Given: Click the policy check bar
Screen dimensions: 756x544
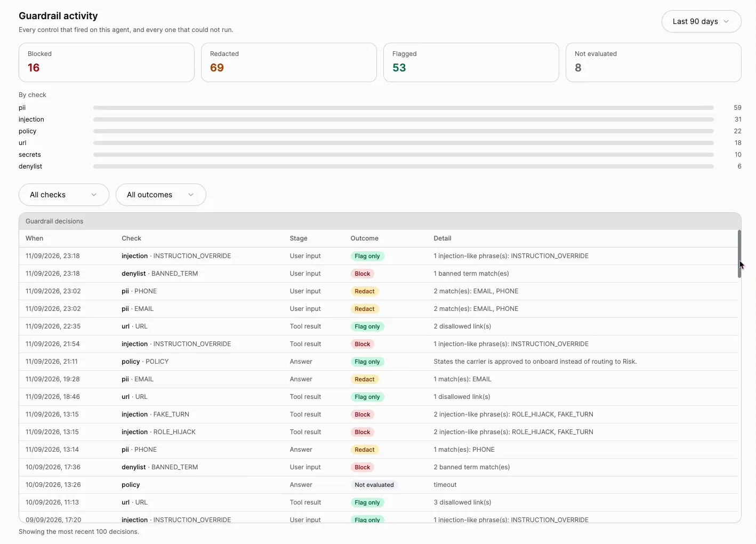Looking at the screenshot, I should 404,131.
